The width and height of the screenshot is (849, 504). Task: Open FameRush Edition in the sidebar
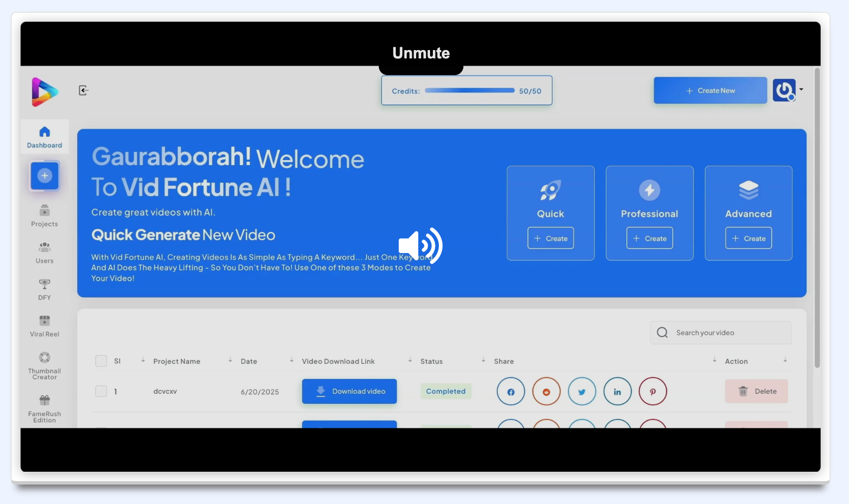pos(45,409)
